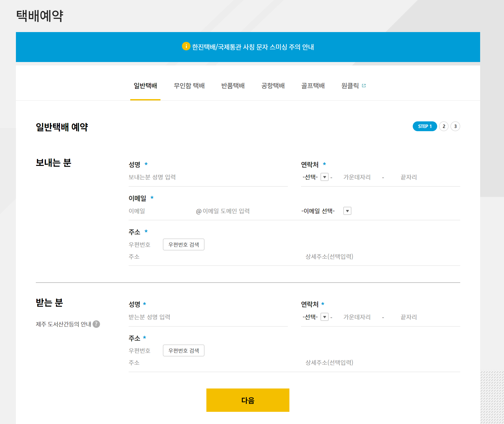Focus sender 끝자리 phone field
The height and width of the screenshot is (424, 504).
point(409,177)
